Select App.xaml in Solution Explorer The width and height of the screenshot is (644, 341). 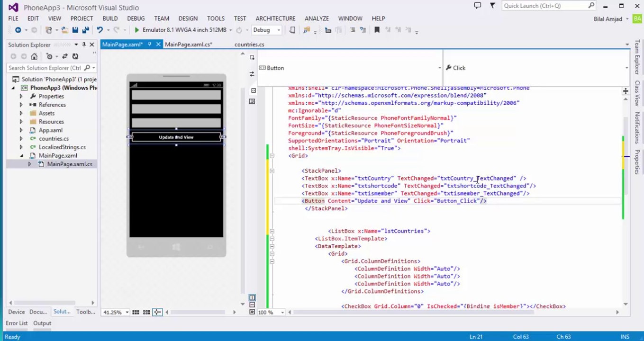coord(50,130)
